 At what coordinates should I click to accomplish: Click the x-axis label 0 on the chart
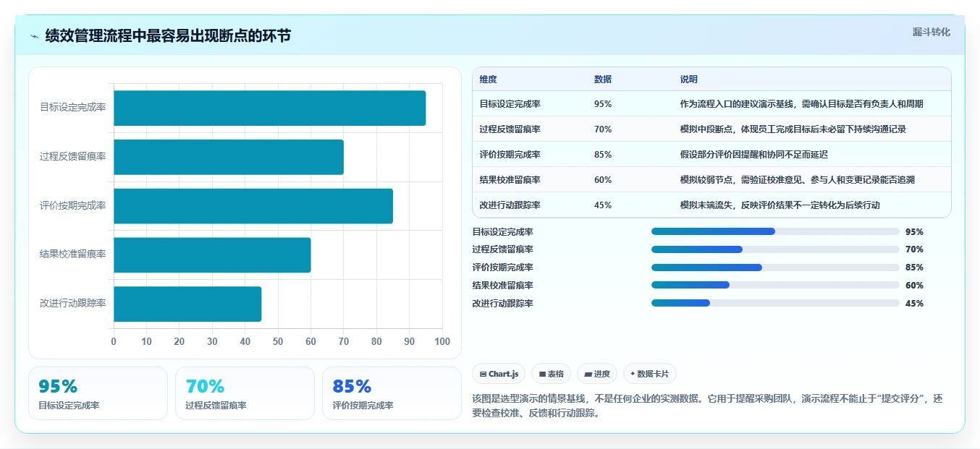pyautogui.click(x=114, y=341)
